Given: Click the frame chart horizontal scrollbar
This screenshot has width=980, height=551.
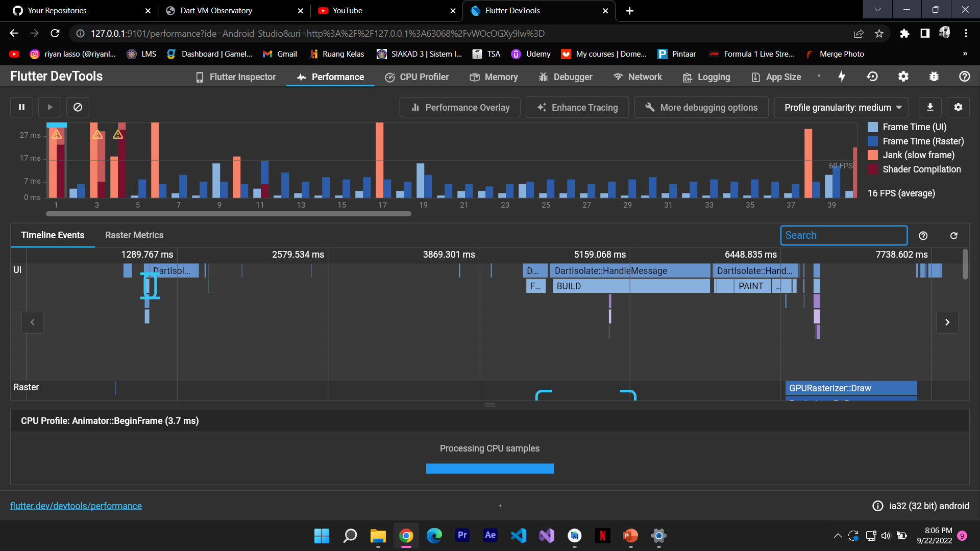Looking at the screenshot, I should [228, 214].
